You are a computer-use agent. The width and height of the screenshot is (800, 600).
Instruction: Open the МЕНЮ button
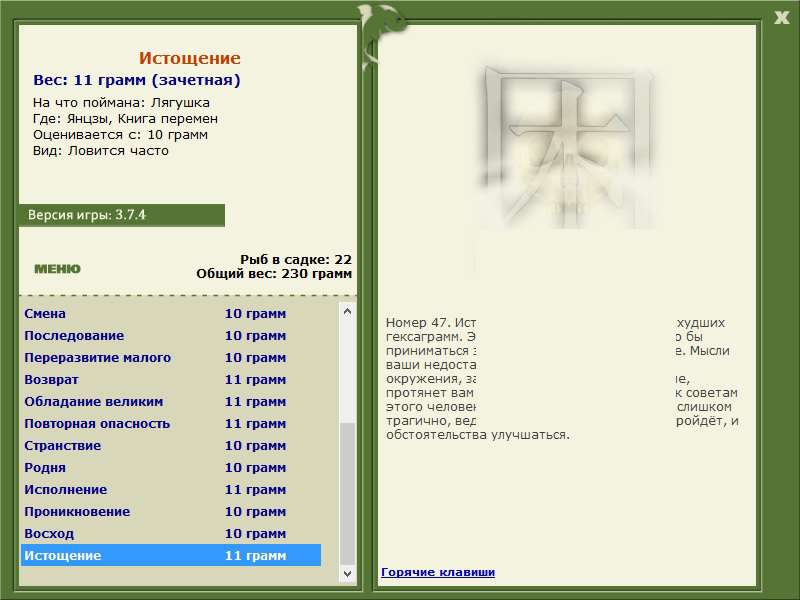coord(57,269)
